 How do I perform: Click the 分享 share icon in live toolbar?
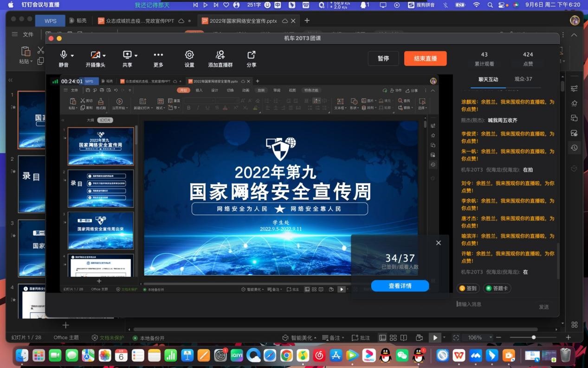(251, 58)
